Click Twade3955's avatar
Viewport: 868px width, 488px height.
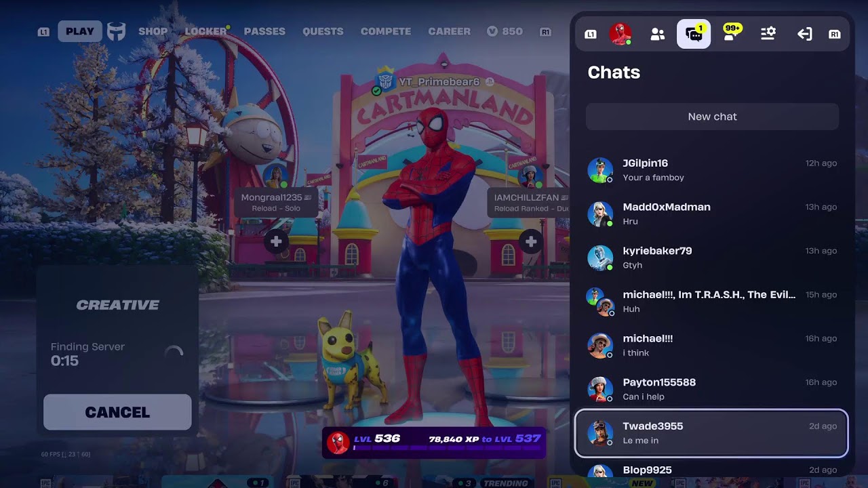click(x=600, y=433)
